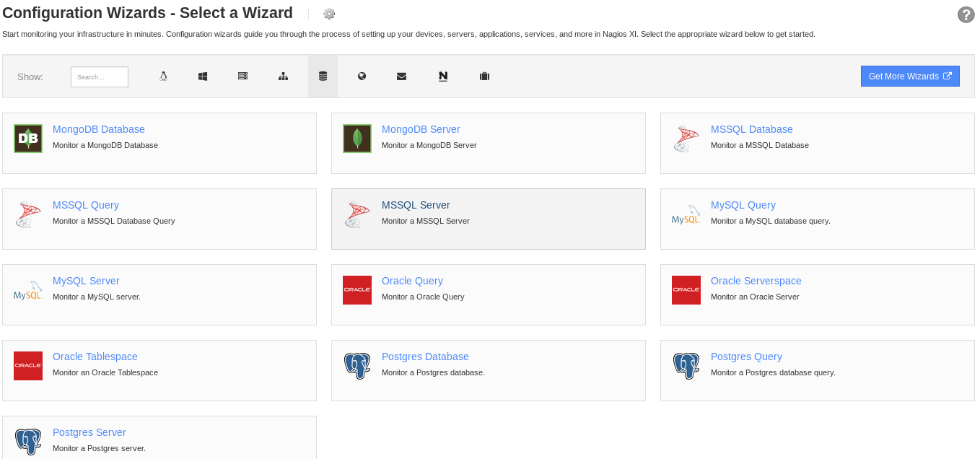The image size is (980, 459).
Task: Click the 'Show:' filter label
Action: coord(30,76)
